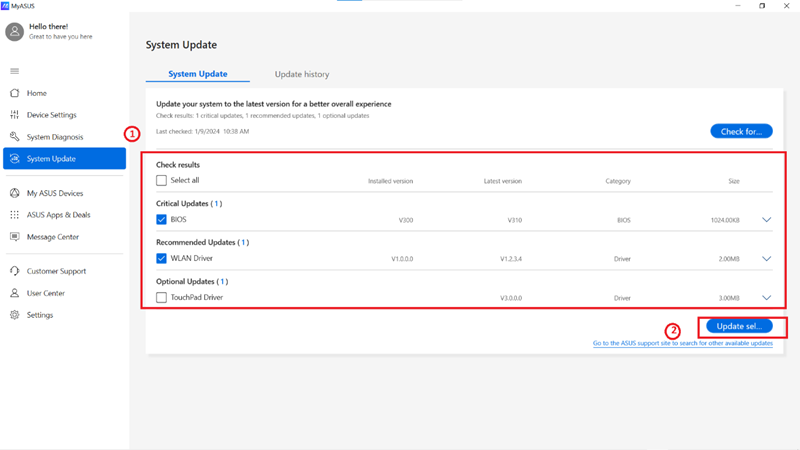
Task: Click the System Diagnosis wrench icon
Action: [x=14, y=137]
